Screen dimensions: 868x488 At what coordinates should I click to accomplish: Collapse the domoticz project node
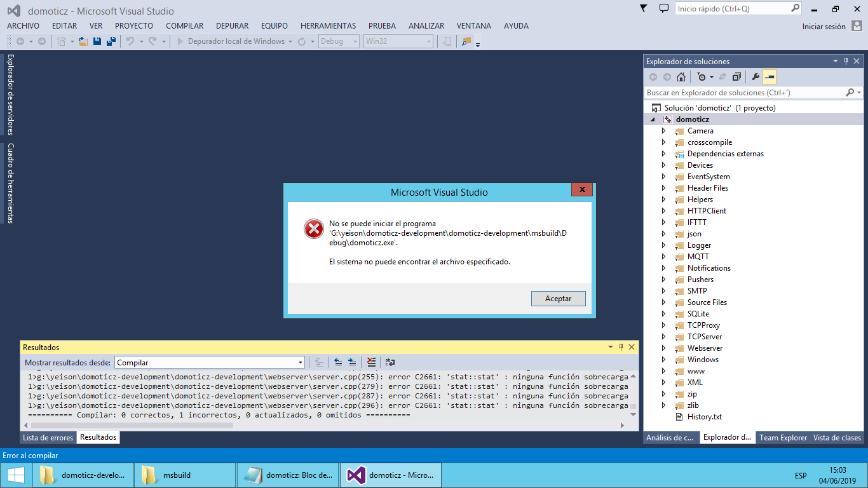point(653,119)
